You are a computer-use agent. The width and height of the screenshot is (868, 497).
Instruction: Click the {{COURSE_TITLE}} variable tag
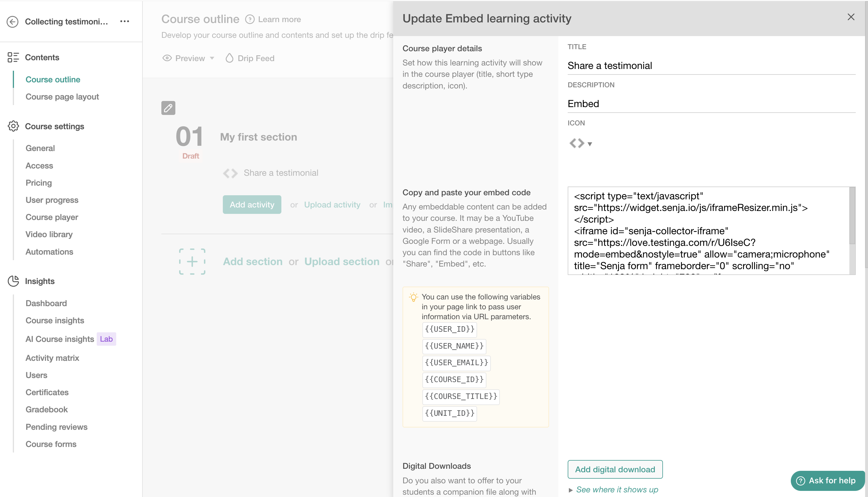coord(461,396)
